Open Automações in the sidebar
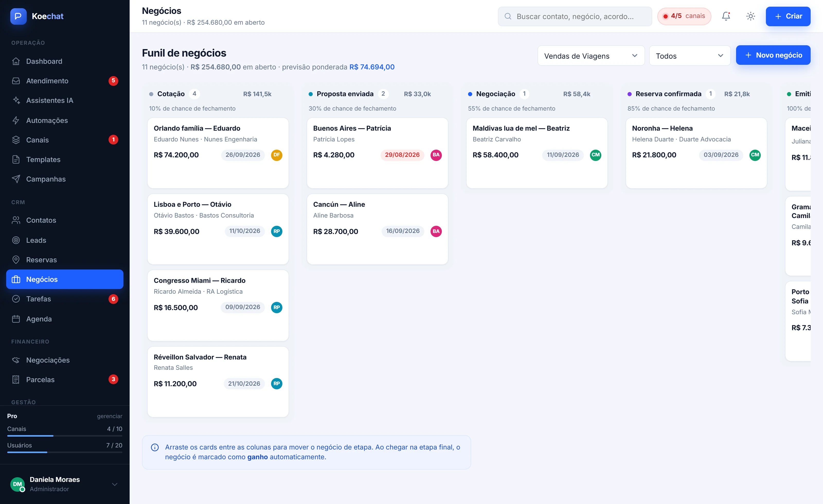This screenshot has height=504, width=823. pyautogui.click(x=65, y=120)
